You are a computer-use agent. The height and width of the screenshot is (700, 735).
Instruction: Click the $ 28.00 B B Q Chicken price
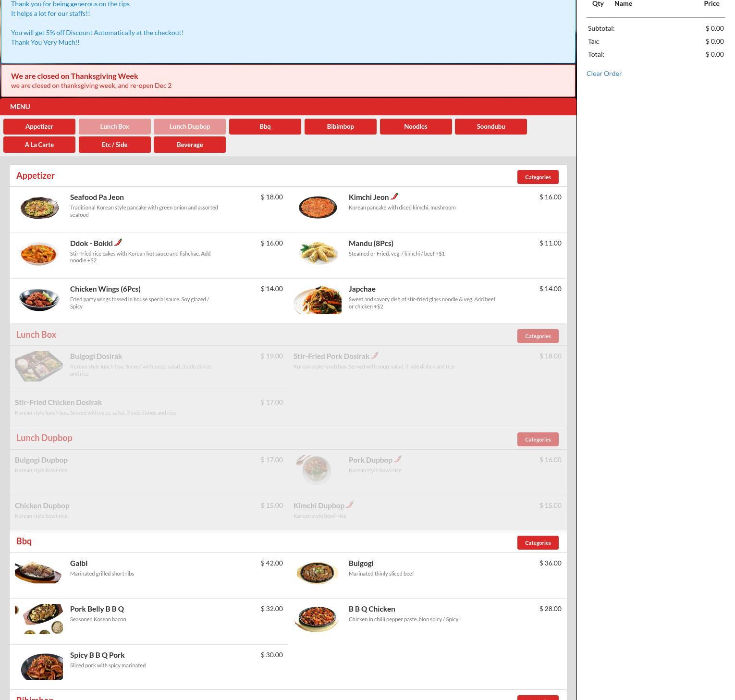(x=551, y=609)
